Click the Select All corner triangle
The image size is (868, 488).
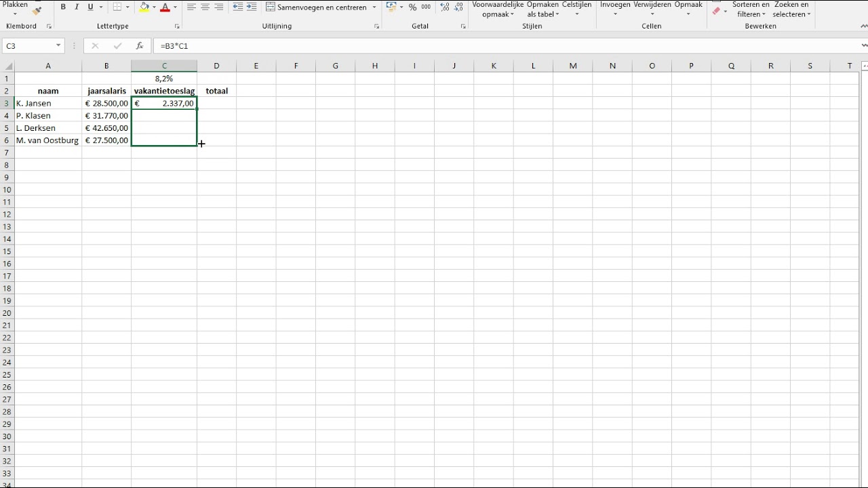[x=8, y=66]
